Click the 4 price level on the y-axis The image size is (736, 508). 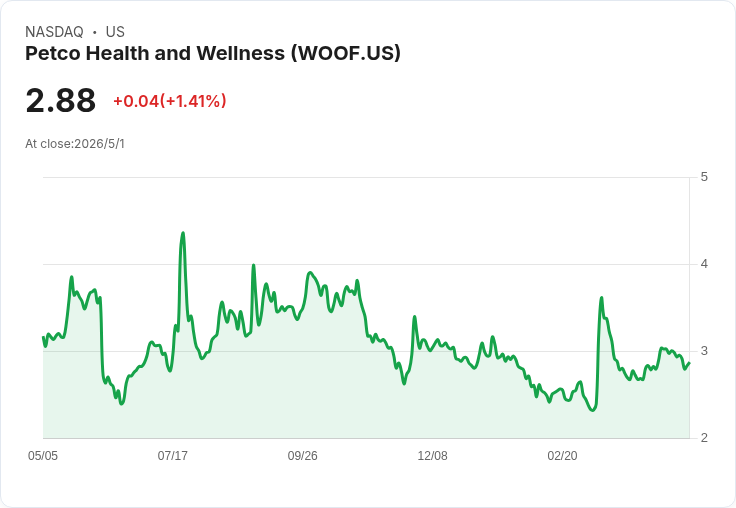pyautogui.click(x=704, y=264)
